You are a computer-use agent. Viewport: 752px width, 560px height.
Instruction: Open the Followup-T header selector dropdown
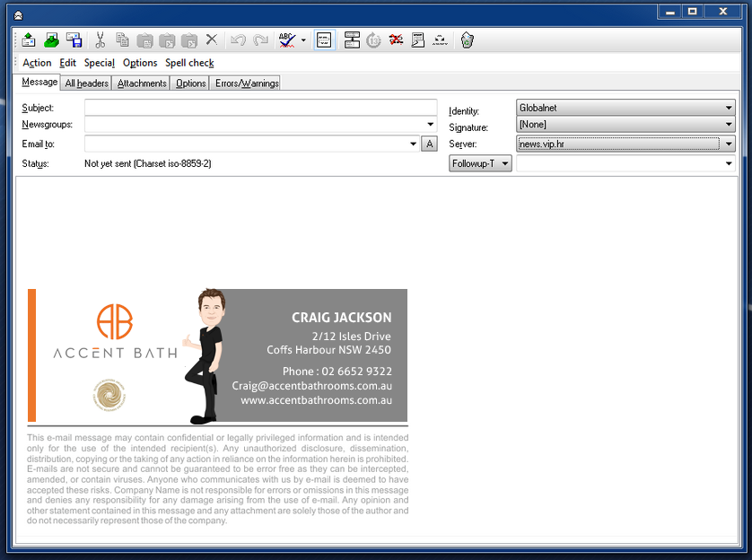point(480,163)
